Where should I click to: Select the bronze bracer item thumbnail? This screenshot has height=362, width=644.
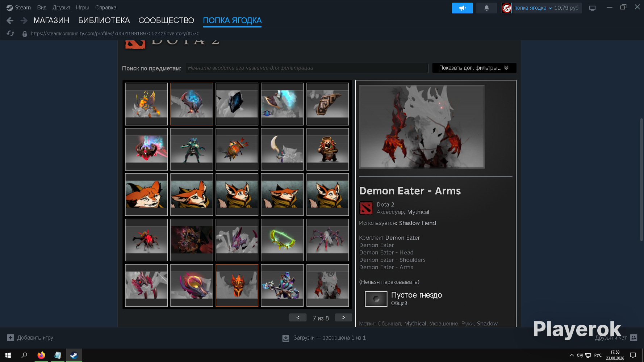click(327, 104)
